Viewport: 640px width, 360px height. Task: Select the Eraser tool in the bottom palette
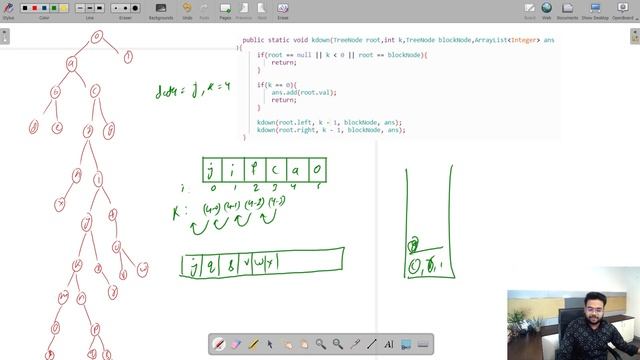click(236, 344)
